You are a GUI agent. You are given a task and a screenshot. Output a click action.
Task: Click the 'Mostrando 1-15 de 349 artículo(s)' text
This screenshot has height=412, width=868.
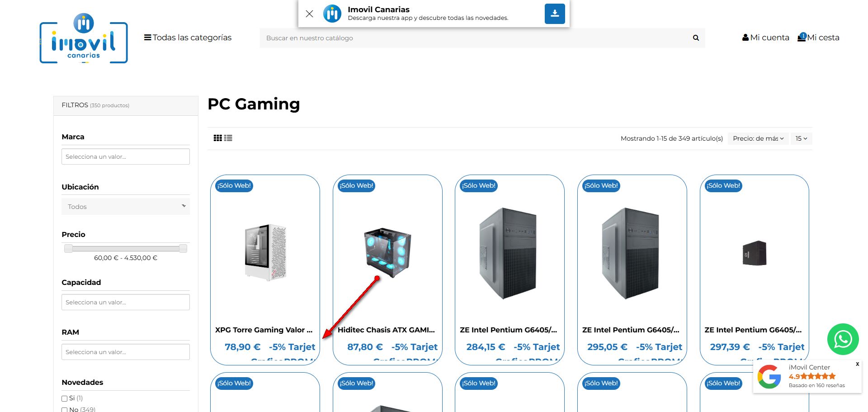point(672,138)
